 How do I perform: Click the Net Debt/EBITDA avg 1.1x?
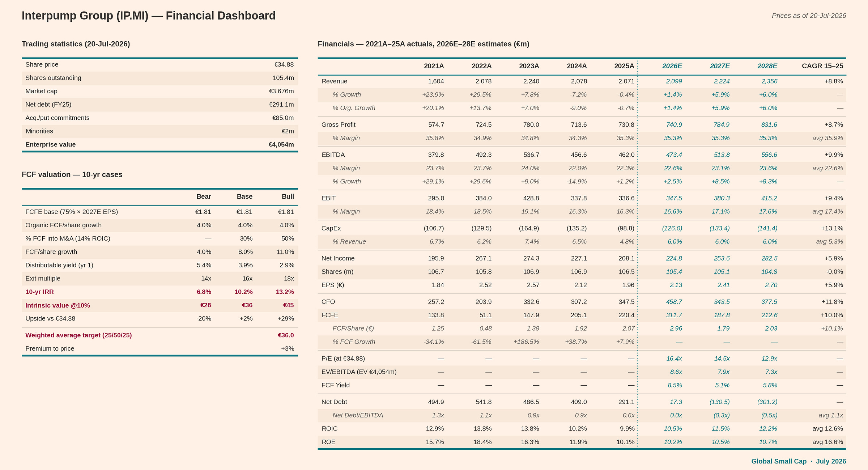coord(831,416)
